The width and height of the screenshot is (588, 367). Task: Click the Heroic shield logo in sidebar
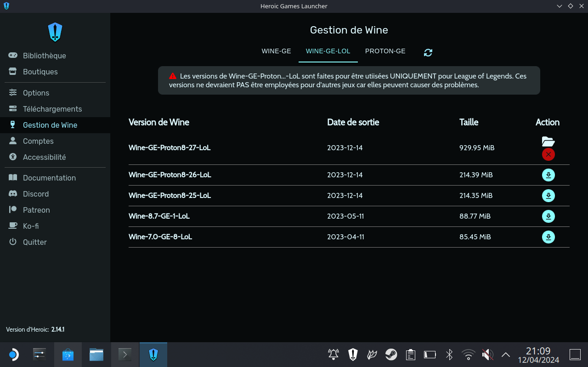click(x=55, y=32)
